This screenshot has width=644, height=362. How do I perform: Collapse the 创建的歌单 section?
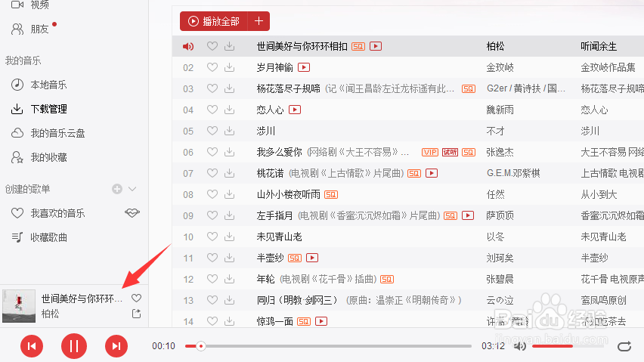132,189
